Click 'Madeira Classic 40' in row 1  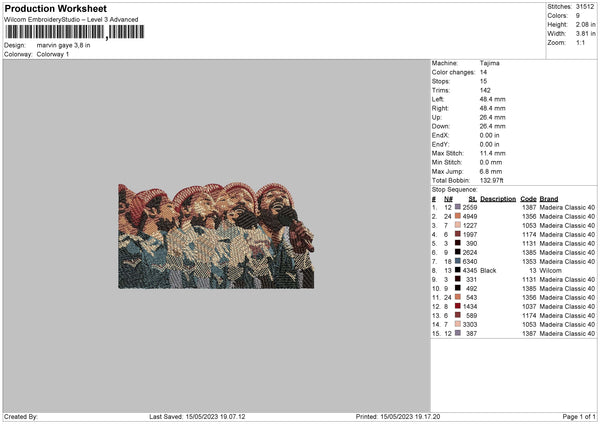(x=567, y=207)
